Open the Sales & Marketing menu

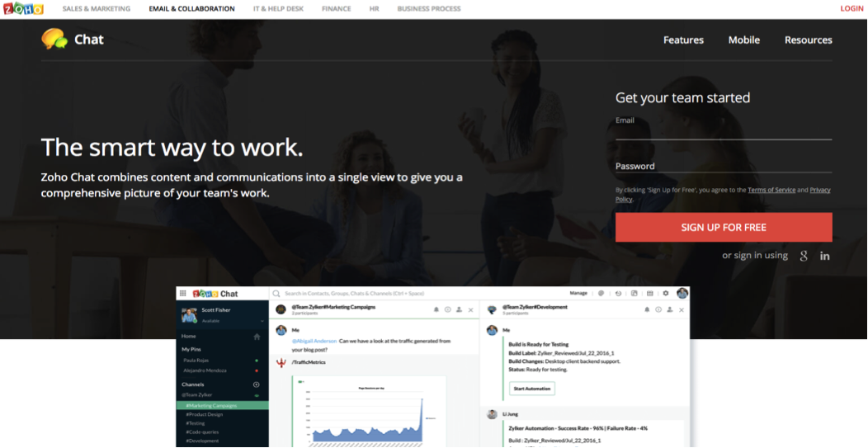[97, 9]
